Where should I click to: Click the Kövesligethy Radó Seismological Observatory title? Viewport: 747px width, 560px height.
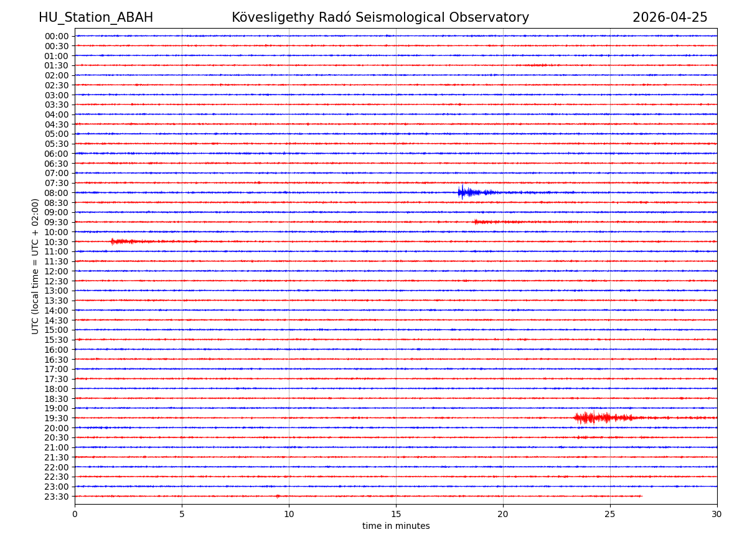coord(380,18)
